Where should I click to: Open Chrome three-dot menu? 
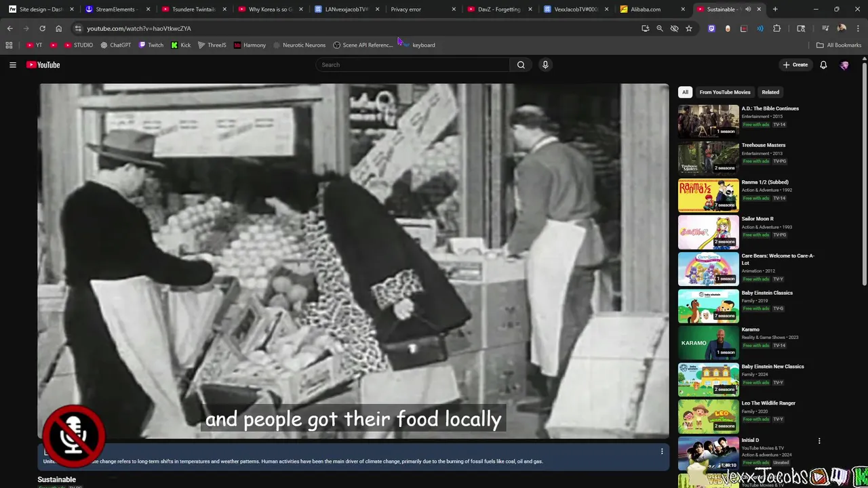point(859,28)
